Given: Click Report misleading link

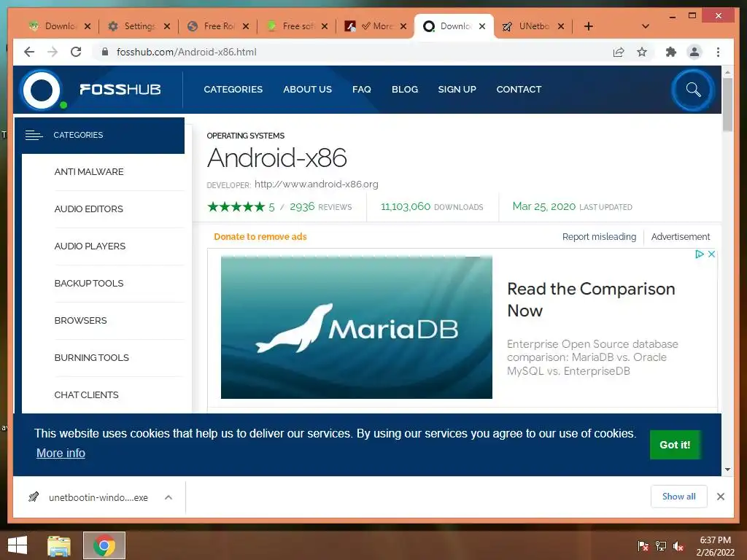Looking at the screenshot, I should [x=599, y=237].
